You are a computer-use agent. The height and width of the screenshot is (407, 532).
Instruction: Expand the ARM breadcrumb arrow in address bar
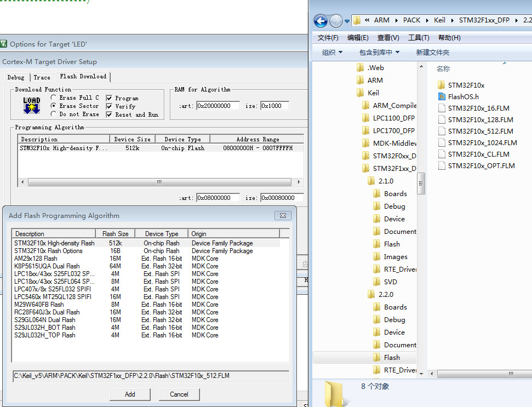396,20
